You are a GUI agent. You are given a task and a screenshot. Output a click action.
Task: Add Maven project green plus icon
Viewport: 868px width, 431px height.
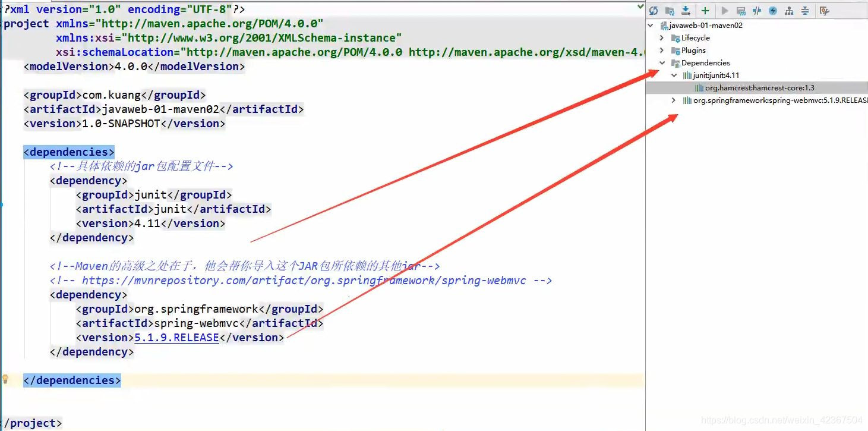705,11
